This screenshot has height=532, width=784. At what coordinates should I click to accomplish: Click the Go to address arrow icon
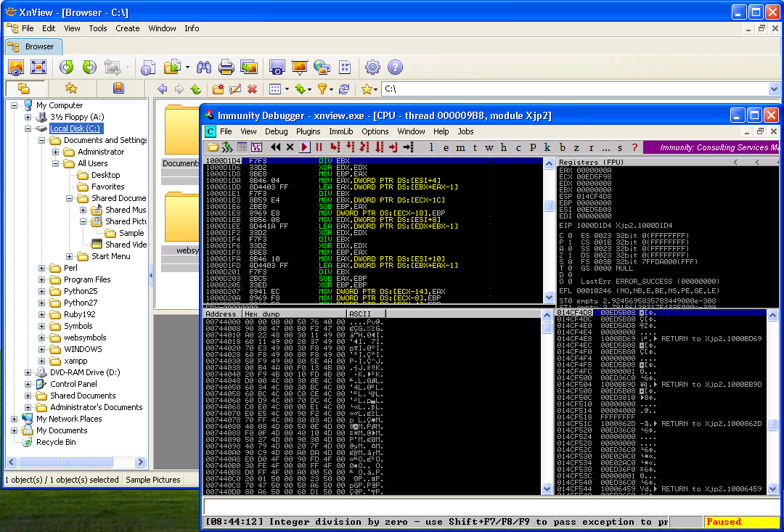408,147
